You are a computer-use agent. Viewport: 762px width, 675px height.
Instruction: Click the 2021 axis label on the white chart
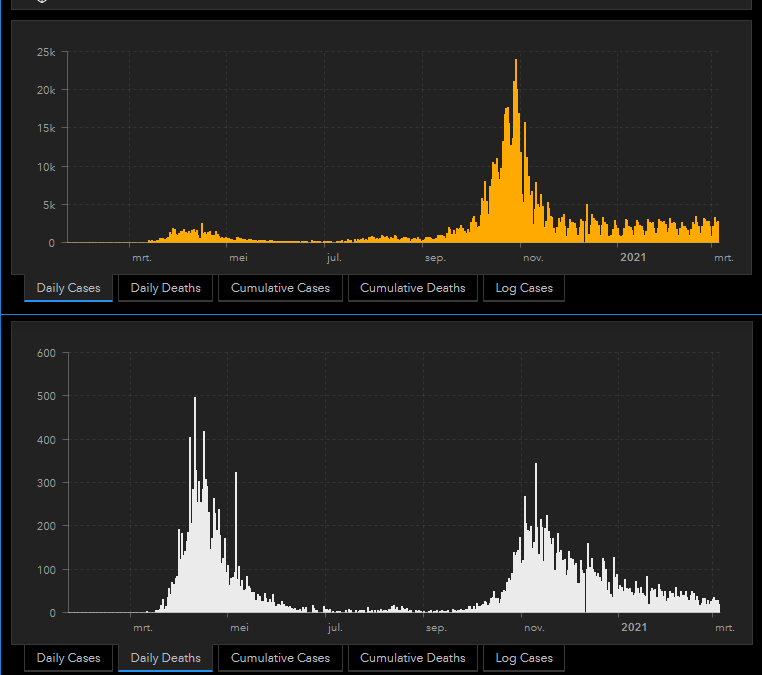632,628
